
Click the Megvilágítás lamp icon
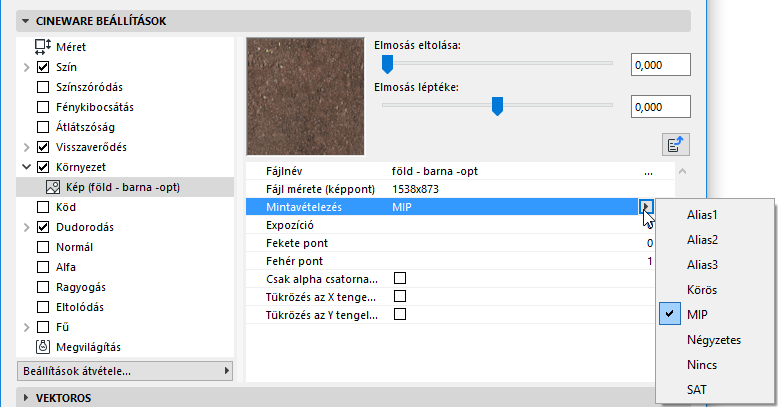click(43, 347)
